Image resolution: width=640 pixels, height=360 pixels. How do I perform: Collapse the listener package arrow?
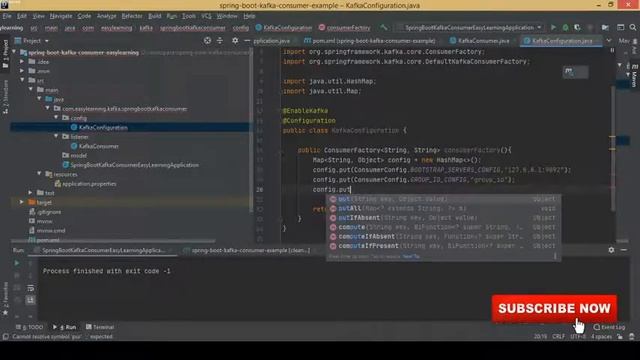click(56, 137)
